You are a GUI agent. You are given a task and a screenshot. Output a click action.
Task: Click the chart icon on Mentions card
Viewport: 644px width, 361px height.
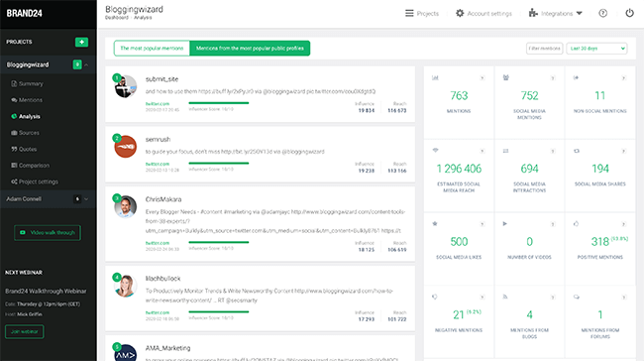point(435,77)
